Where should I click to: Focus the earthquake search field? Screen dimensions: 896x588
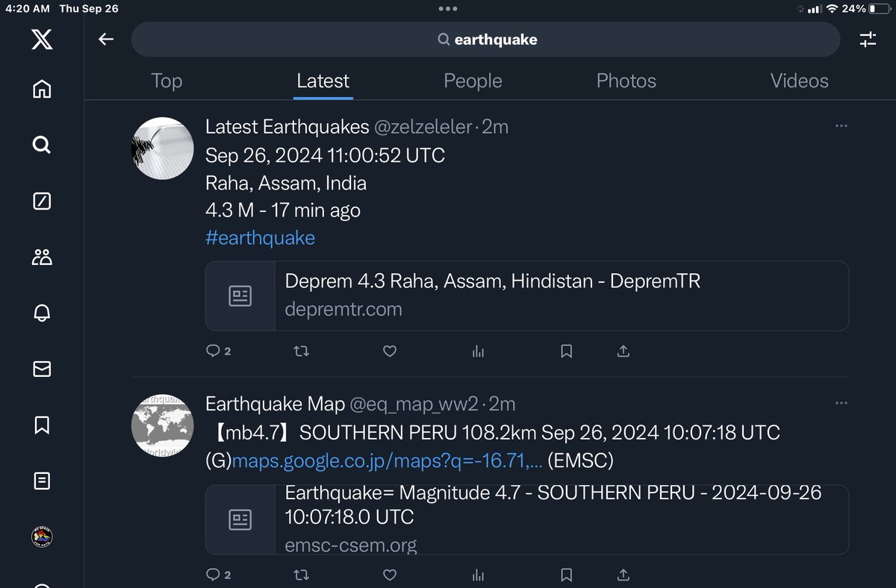tap(486, 40)
